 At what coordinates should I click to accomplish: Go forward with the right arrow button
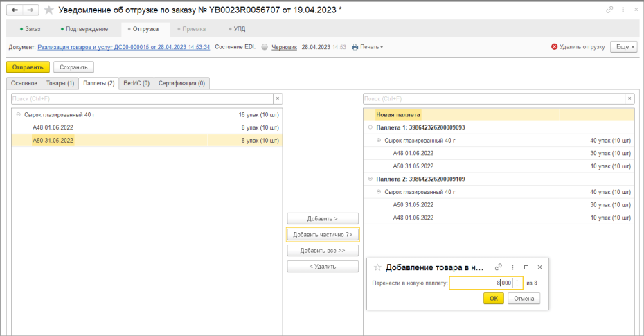pyautogui.click(x=30, y=10)
